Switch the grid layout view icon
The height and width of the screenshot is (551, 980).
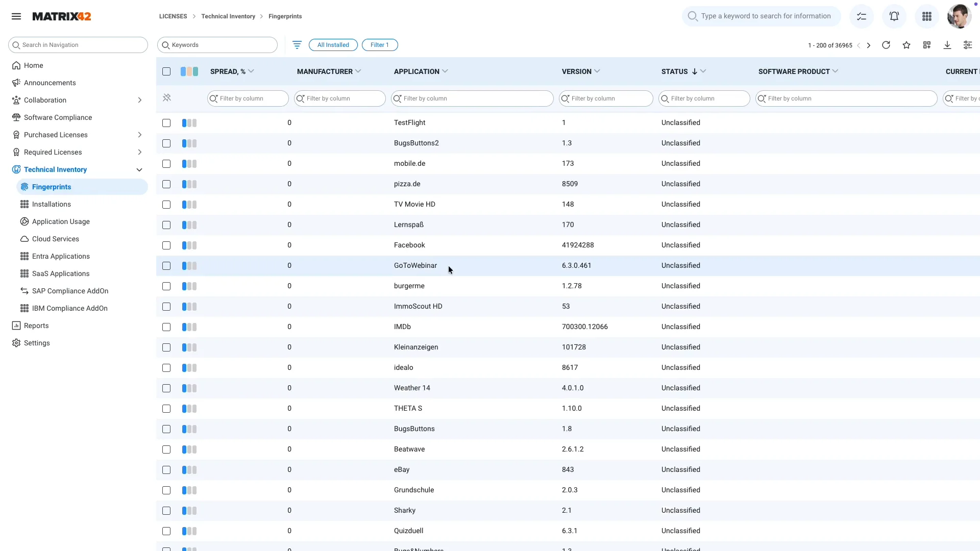927,45
